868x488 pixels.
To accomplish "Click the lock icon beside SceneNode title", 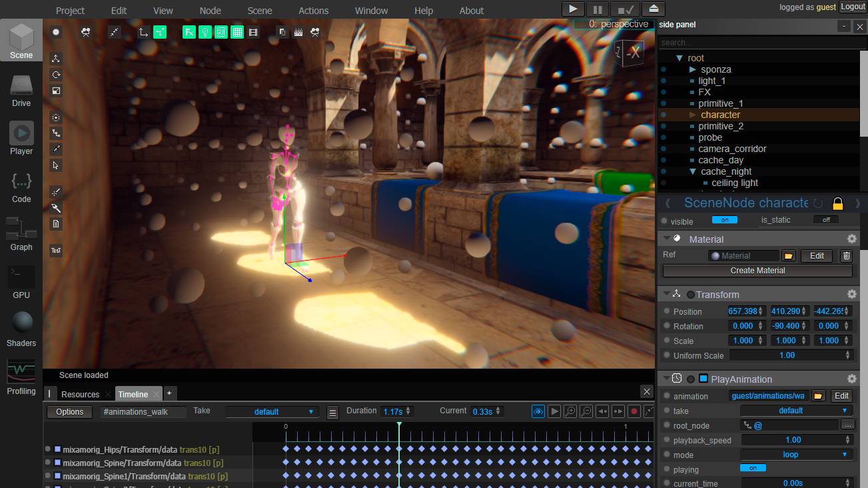I will 838,203.
